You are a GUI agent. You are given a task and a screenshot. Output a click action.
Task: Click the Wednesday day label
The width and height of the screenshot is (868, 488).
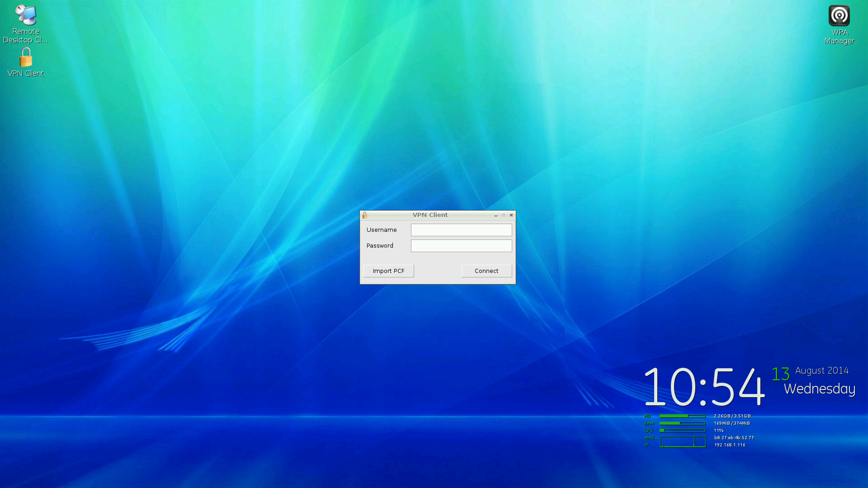[819, 389]
